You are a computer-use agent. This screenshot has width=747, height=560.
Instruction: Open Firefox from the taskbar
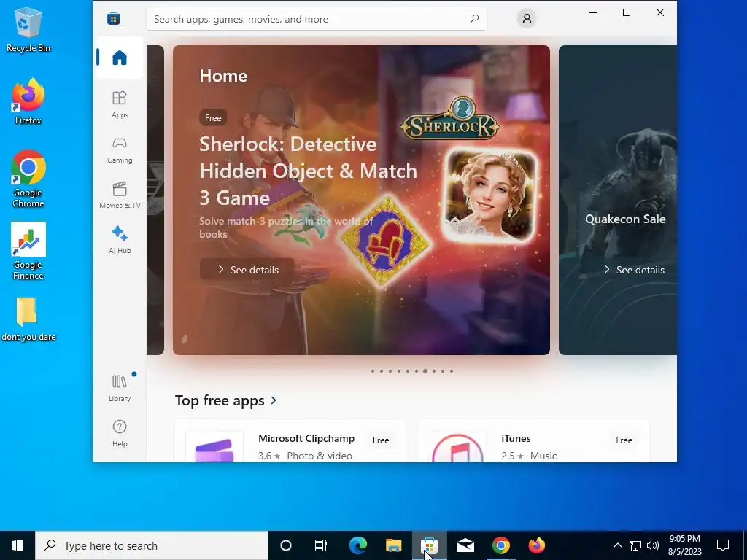(536, 545)
